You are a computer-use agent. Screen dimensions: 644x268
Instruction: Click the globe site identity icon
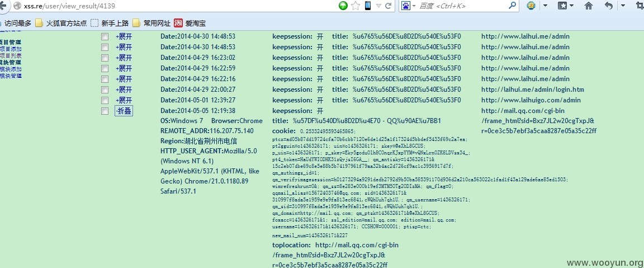17,6
